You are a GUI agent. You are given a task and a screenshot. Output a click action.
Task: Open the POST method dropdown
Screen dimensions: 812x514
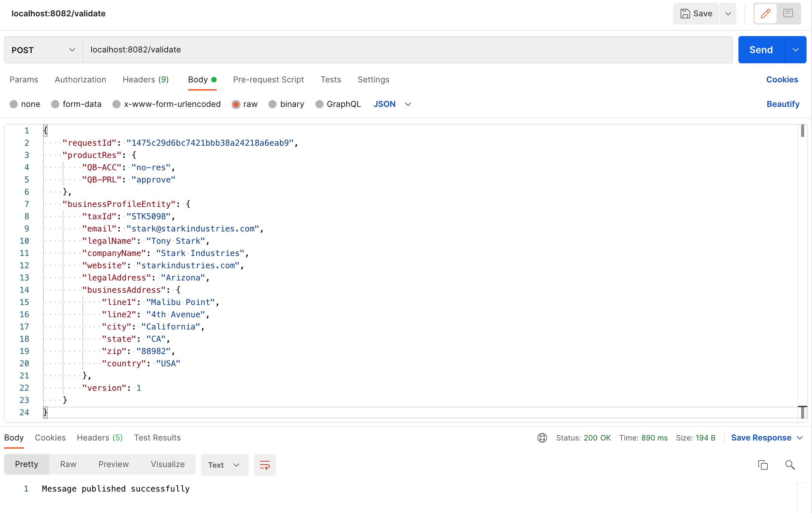click(72, 50)
